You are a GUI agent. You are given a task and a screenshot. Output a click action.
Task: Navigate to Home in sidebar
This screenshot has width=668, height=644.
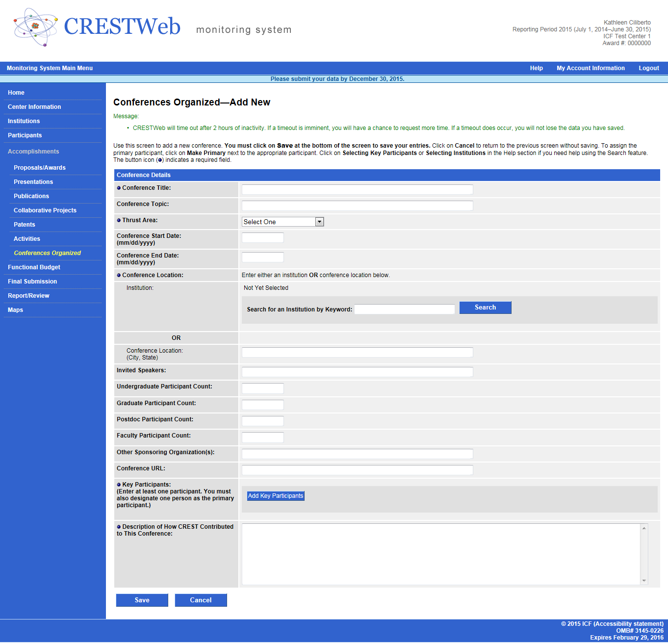pos(16,93)
